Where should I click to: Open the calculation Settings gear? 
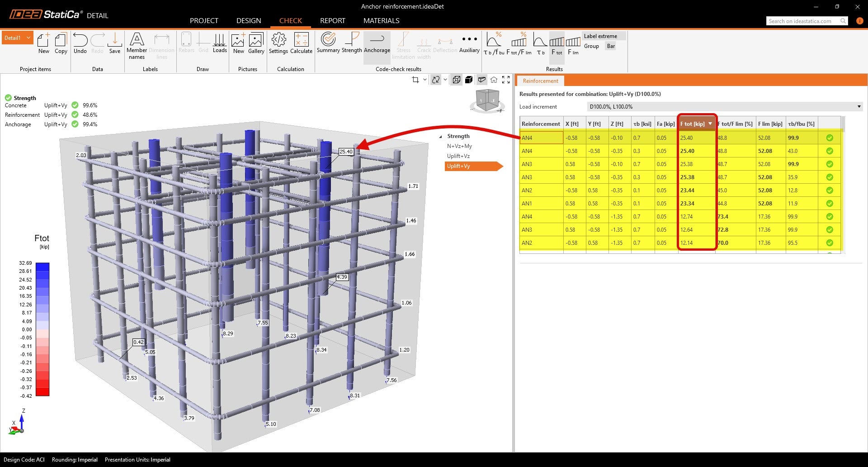point(278,43)
